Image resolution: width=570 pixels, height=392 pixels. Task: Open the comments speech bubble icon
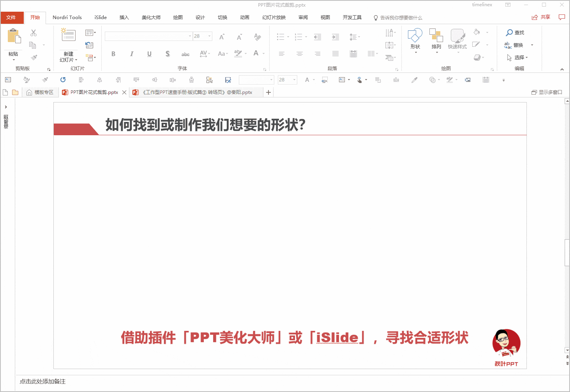click(x=562, y=17)
